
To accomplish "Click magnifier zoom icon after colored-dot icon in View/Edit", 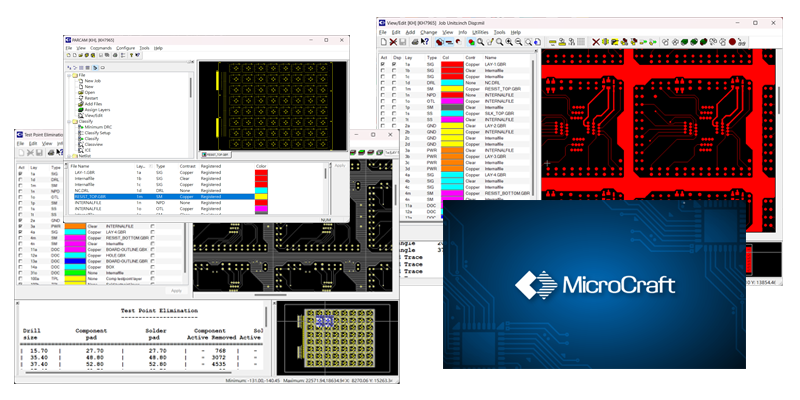I will coord(480,42).
